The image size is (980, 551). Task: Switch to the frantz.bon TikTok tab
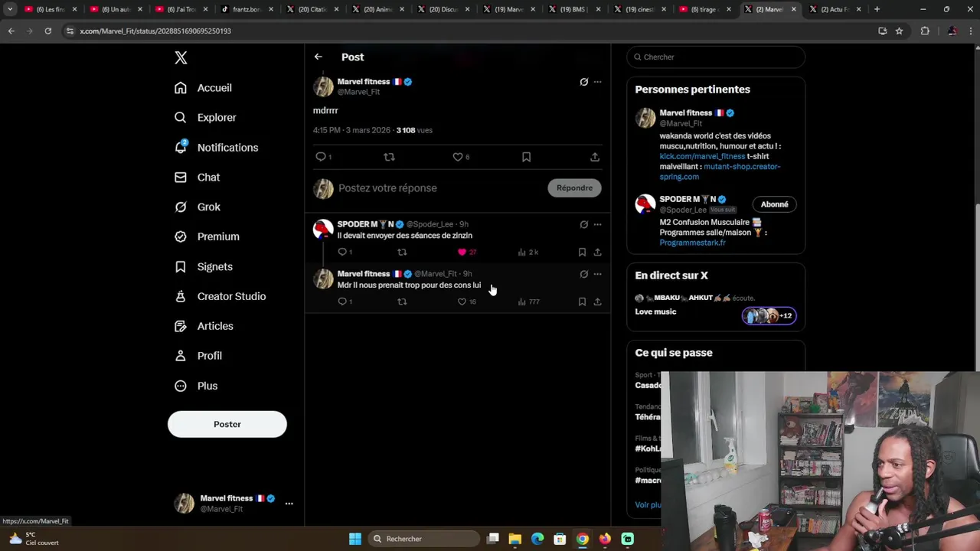[x=247, y=9]
